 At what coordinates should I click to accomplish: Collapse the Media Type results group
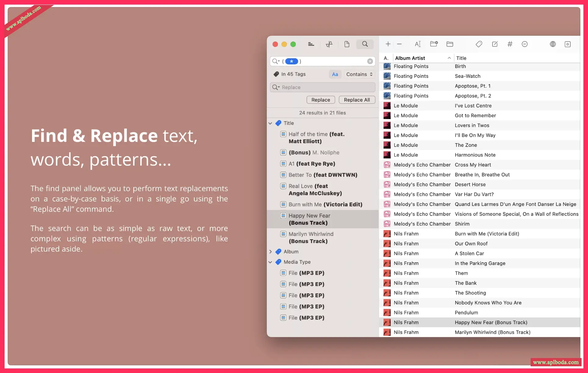coord(270,262)
